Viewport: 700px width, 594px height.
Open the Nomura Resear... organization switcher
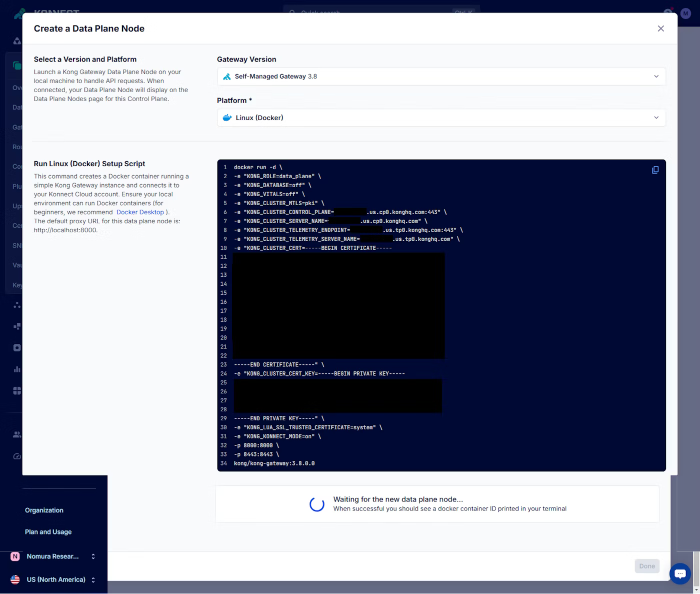click(53, 556)
